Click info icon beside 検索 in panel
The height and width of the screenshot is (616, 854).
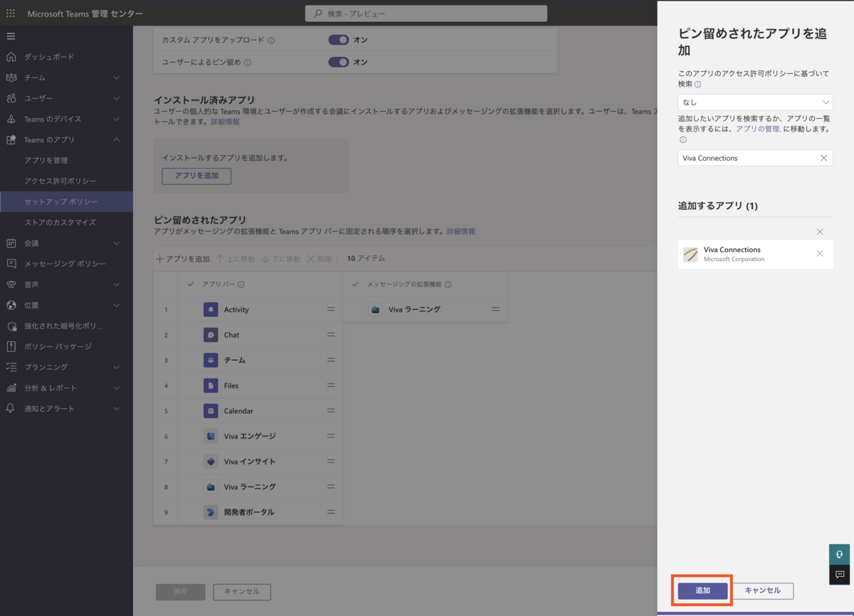(697, 84)
